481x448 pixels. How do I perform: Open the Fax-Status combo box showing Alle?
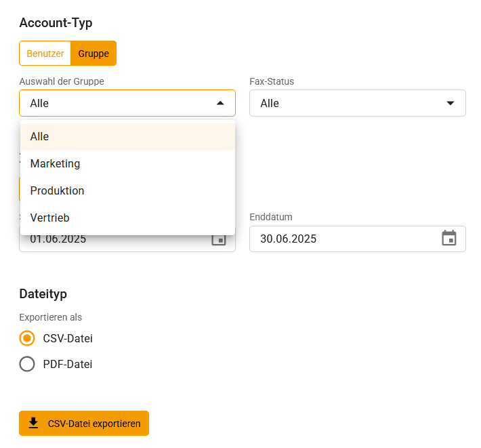pyautogui.click(x=346, y=103)
